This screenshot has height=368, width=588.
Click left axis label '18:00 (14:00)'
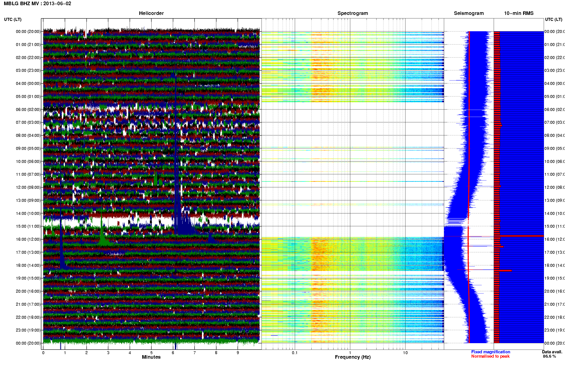point(28,266)
